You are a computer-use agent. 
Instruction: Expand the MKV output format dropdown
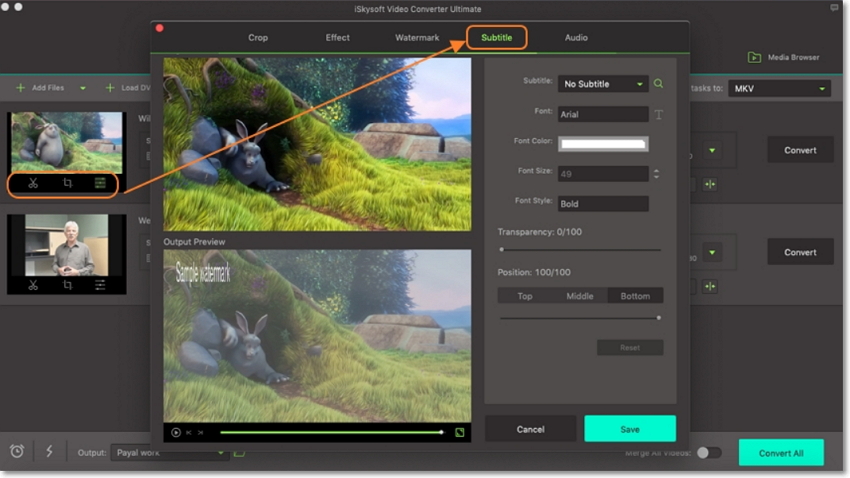click(779, 89)
